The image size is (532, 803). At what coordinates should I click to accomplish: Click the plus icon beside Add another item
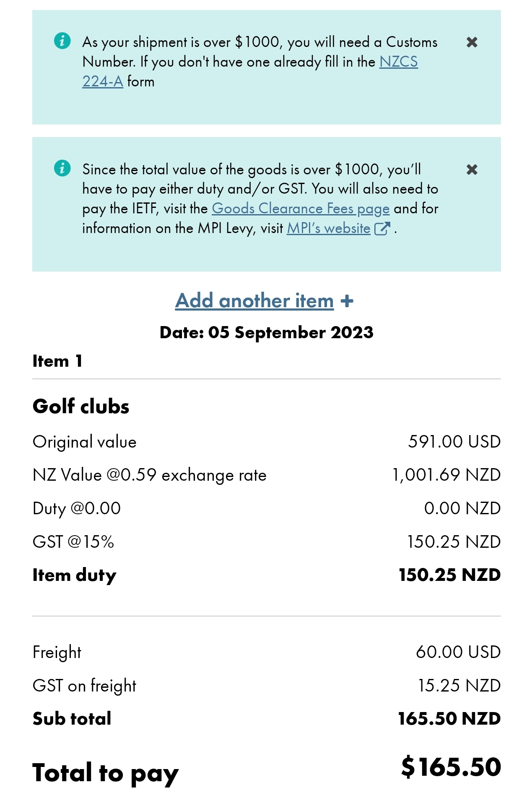pos(347,301)
